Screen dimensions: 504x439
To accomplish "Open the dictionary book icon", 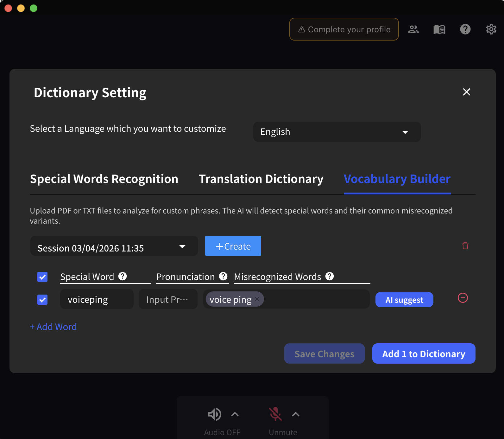I will [x=439, y=29].
